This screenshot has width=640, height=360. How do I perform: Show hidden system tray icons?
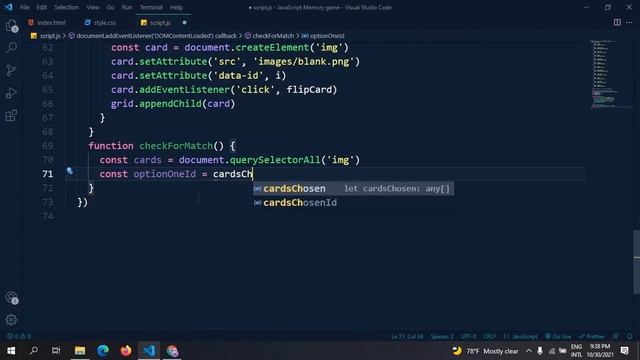click(x=529, y=351)
